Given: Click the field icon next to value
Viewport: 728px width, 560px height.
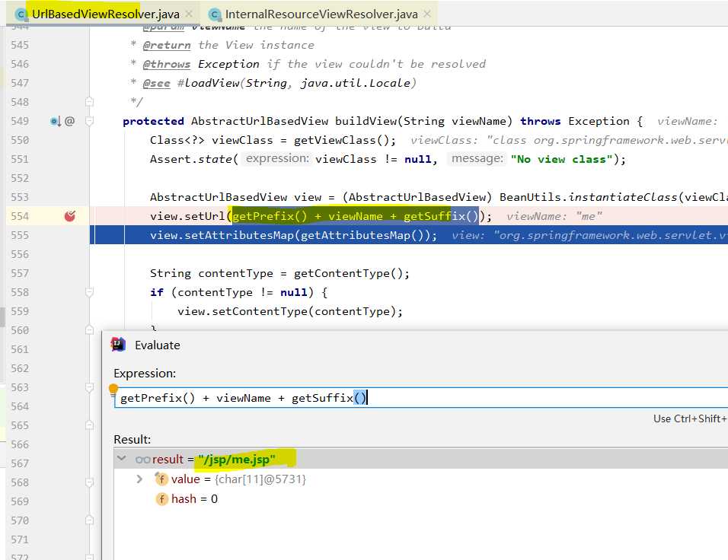Looking at the screenshot, I should tap(161, 479).
